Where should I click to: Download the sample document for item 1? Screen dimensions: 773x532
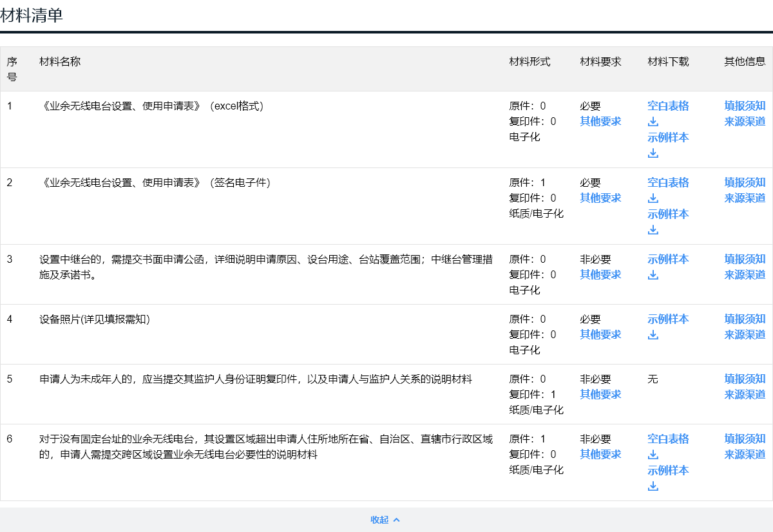(x=667, y=137)
